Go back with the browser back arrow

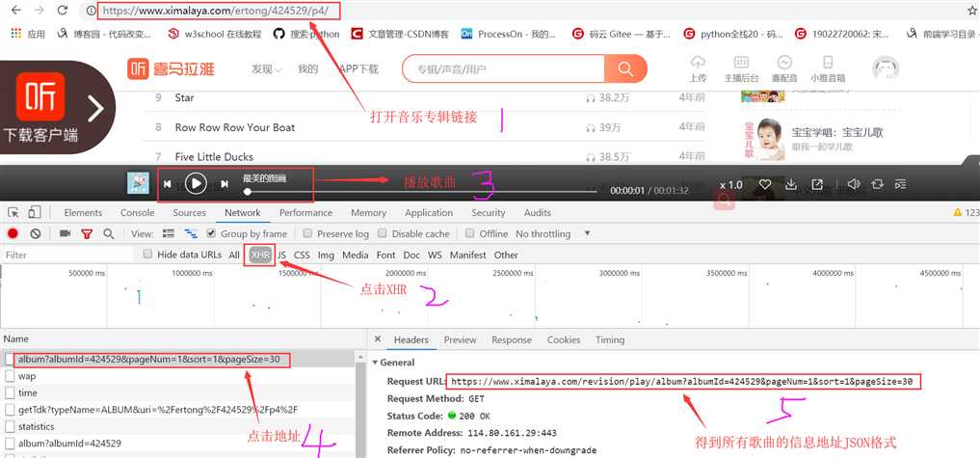pyautogui.click(x=16, y=10)
